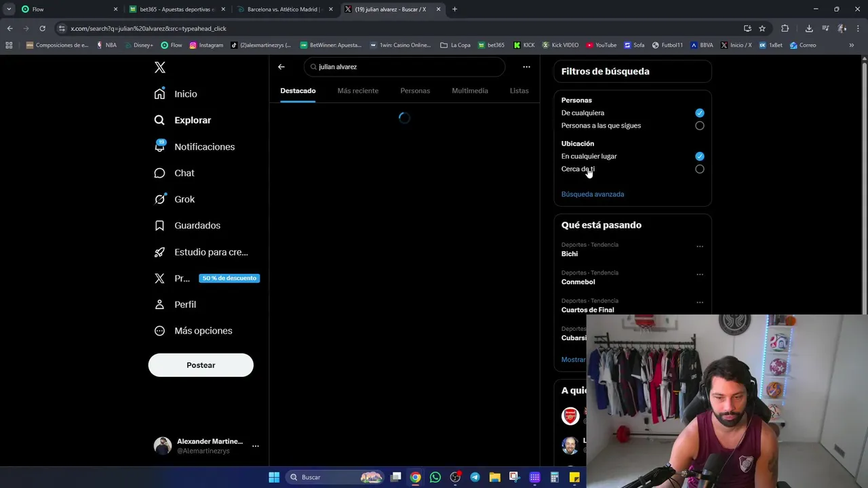Select the De cualquiera radio option
The image size is (868, 488).
(x=700, y=113)
